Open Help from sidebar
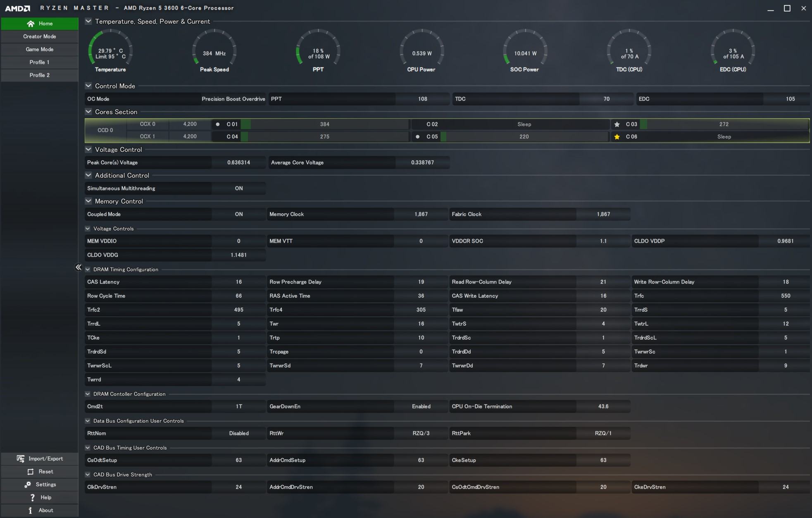 click(40, 497)
